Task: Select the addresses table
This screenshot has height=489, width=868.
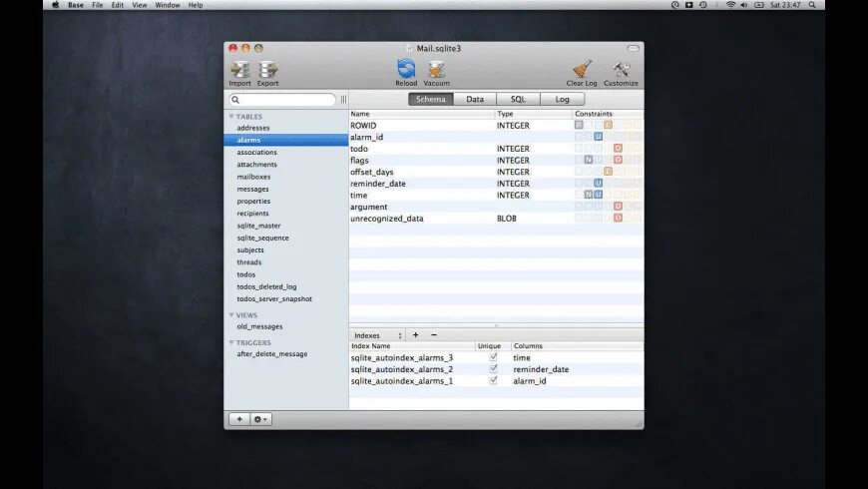Action: [286, 128]
